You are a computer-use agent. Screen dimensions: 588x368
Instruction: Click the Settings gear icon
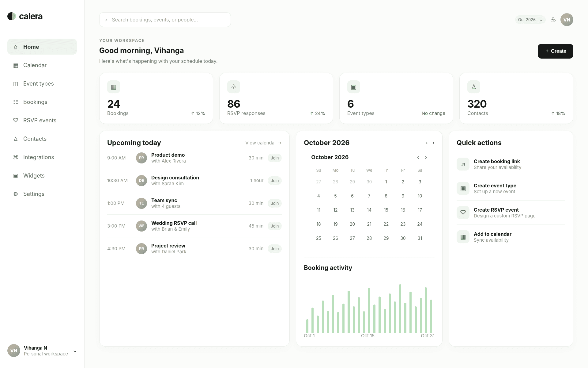(x=16, y=194)
